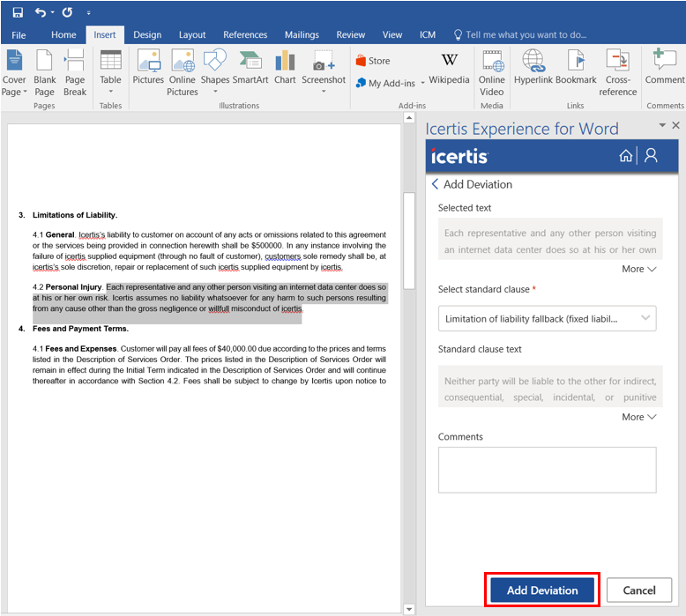This screenshot has width=686, height=616.
Task: Click the Cancel button
Action: [x=638, y=590]
